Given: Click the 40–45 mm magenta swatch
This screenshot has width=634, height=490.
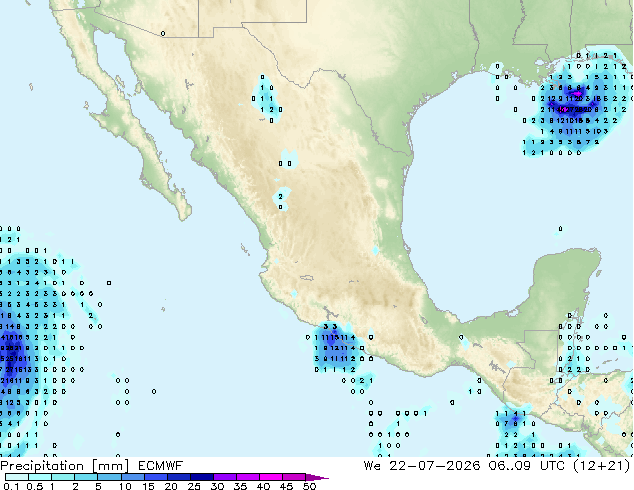Looking at the screenshot, I should click(x=271, y=477).
